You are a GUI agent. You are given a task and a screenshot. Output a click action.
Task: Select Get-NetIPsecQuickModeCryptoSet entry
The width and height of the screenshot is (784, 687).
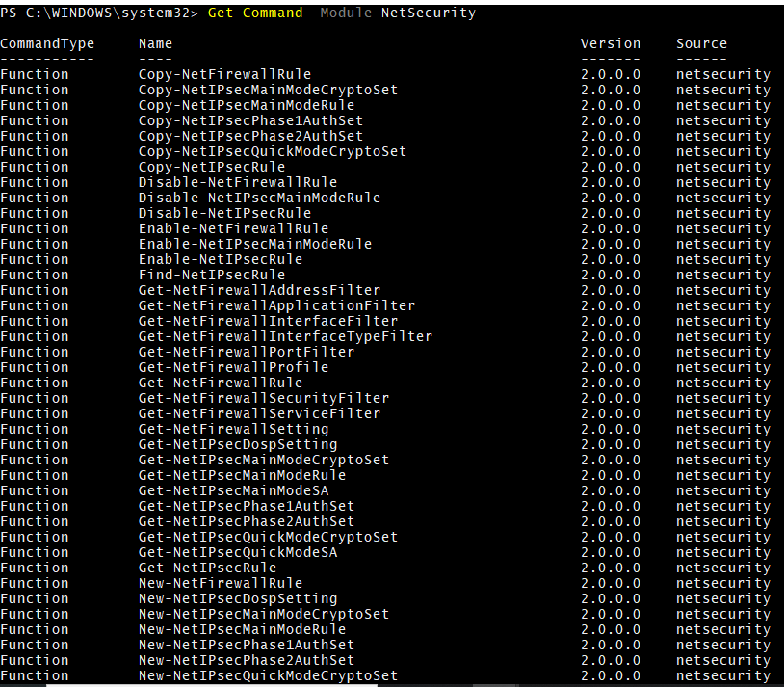(x=268, y=537)
